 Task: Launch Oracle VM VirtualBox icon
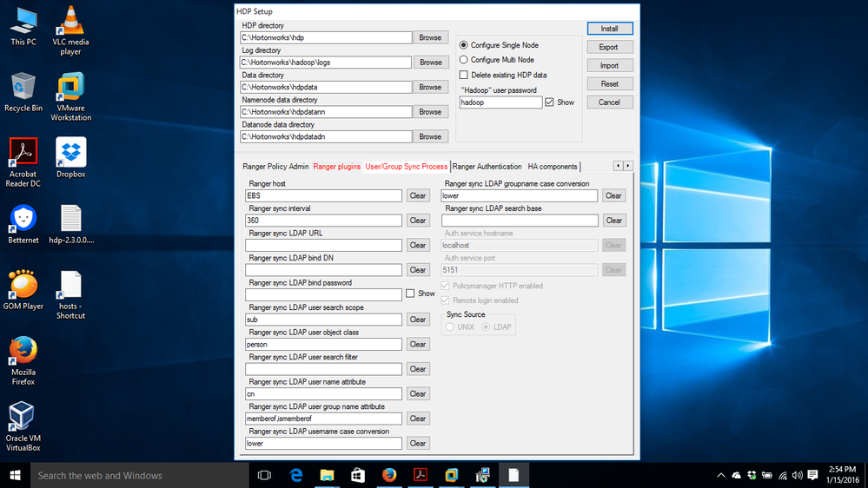click(23, 417)
